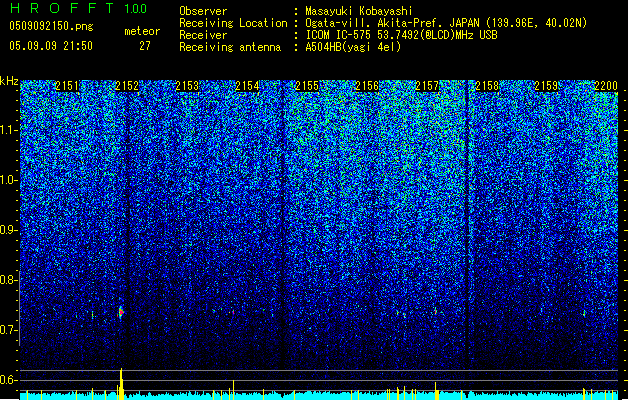Click the Observer name Masayuki Kobayashi
The image size is (629, 400).
click(359, 11)
